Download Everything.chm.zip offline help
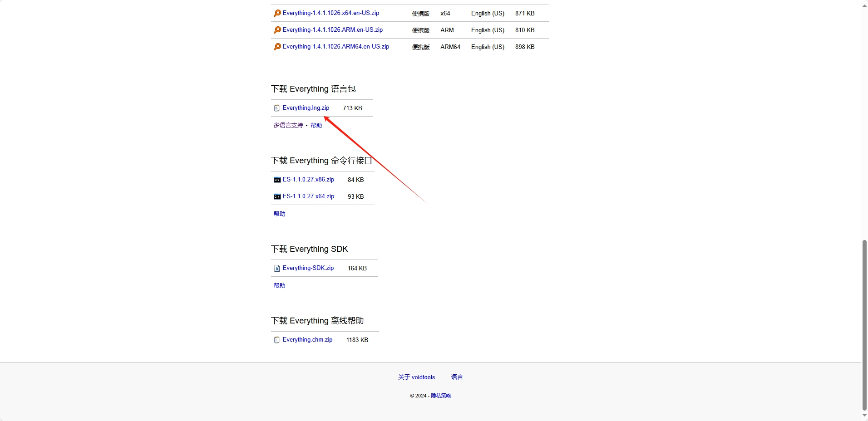This screenshot has width=868, height=421. (x=307, y=340)
